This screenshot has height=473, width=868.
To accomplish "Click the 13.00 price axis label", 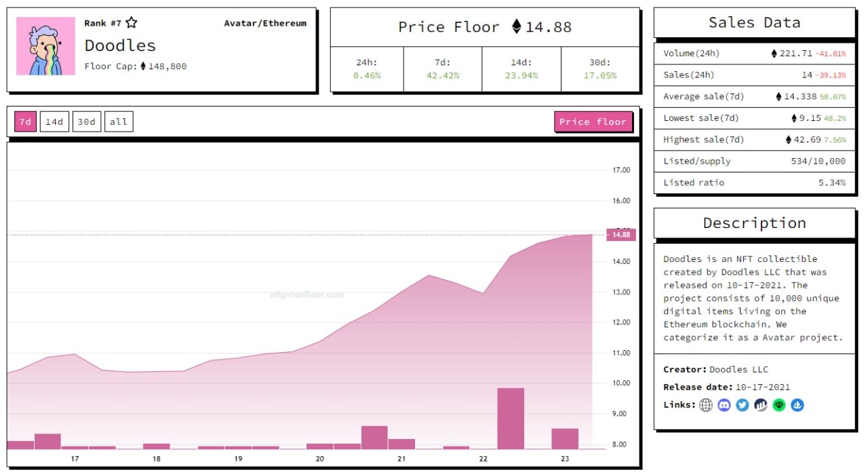I will (621, 292).
